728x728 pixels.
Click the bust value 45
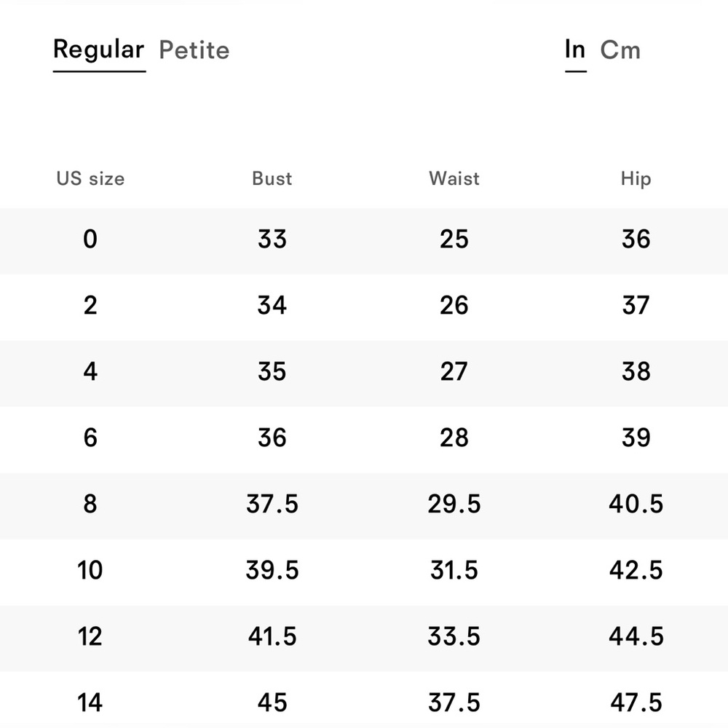(272, 703)
